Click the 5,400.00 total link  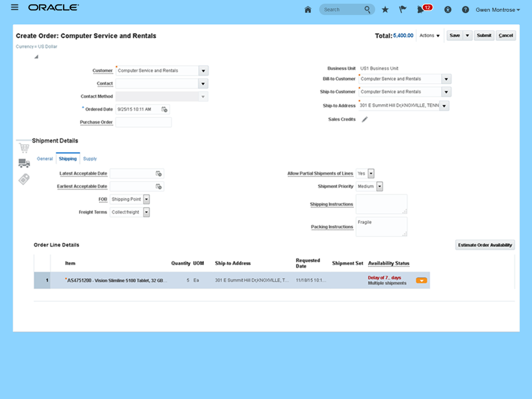[403, 35]
